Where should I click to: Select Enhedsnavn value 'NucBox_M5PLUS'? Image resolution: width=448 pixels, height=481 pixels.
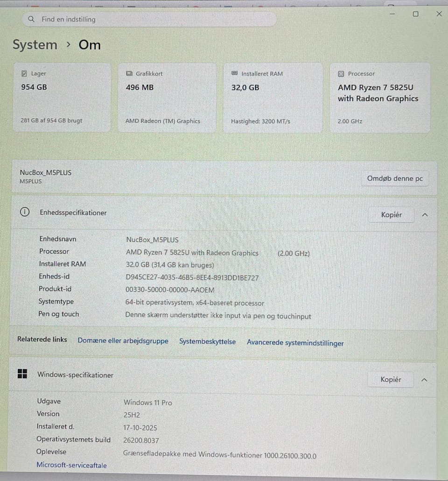153,240
